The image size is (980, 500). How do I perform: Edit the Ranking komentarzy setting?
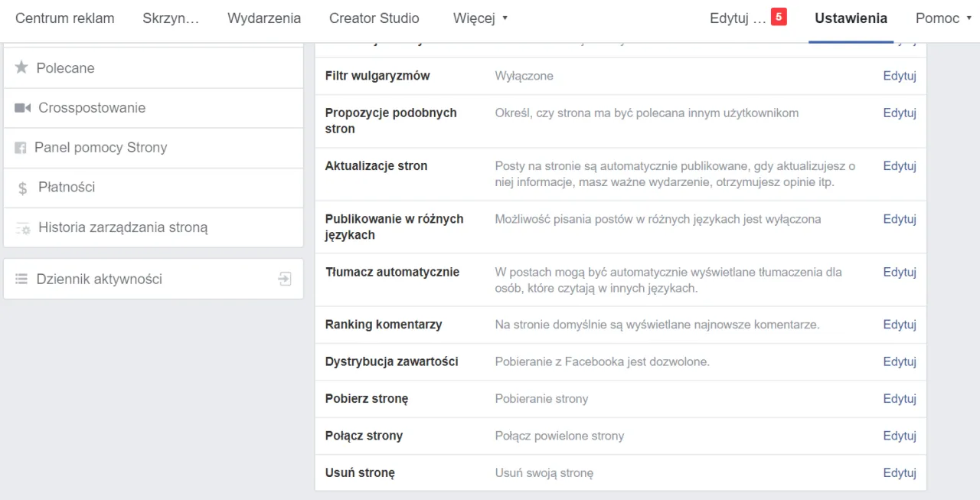(x=899, y=325)
